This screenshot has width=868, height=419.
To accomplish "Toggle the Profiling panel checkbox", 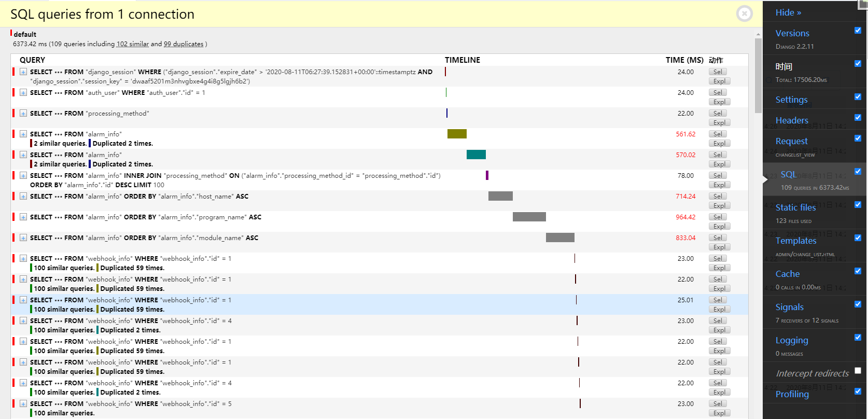I will coord(858,391).
